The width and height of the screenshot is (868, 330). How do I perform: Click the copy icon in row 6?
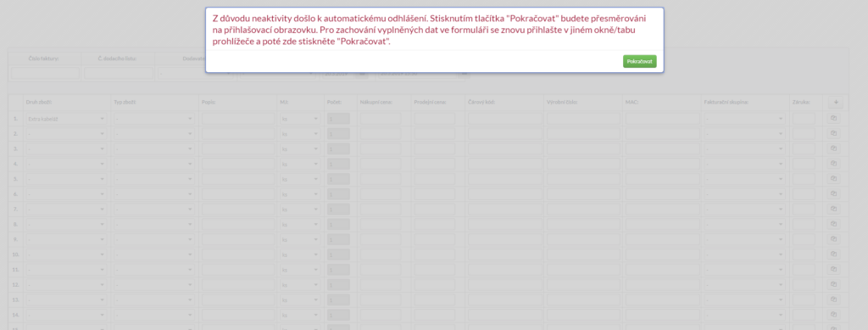pos(835,193)
